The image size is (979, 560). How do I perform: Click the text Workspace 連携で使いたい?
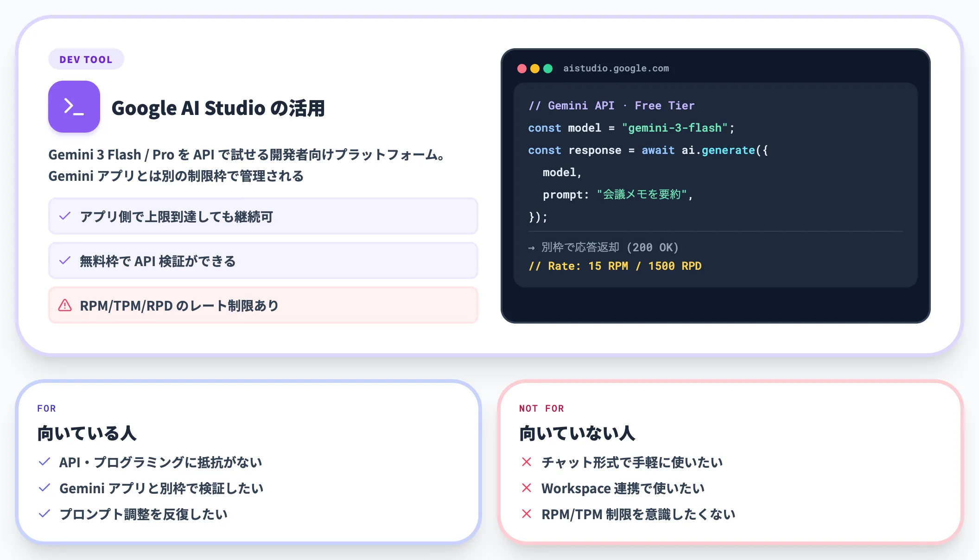pos(623,488)
